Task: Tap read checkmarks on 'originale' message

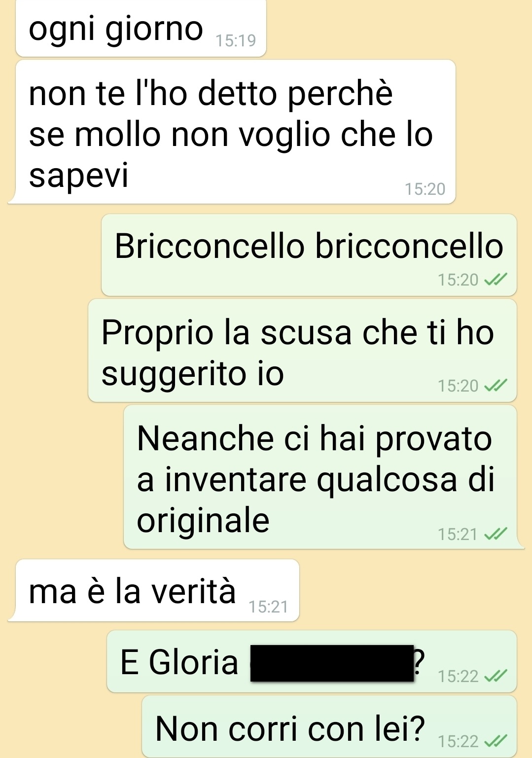Action: [496, 534]
